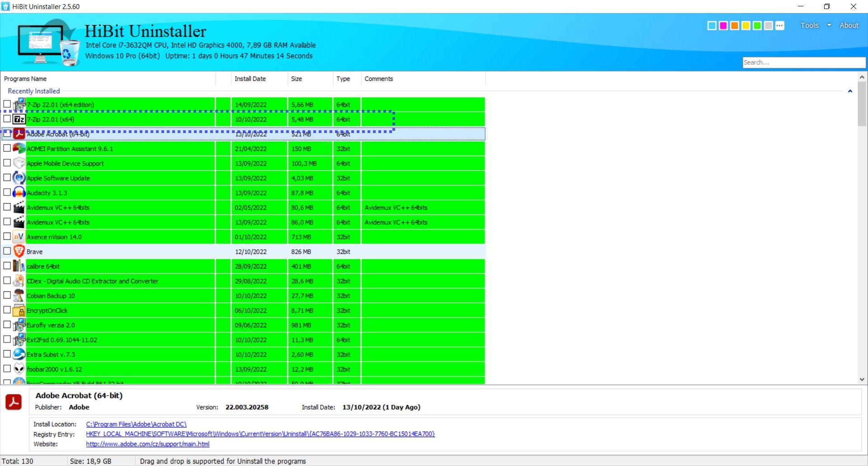Tick the Audacity 3.1.3 checkbox

(7, 192)
